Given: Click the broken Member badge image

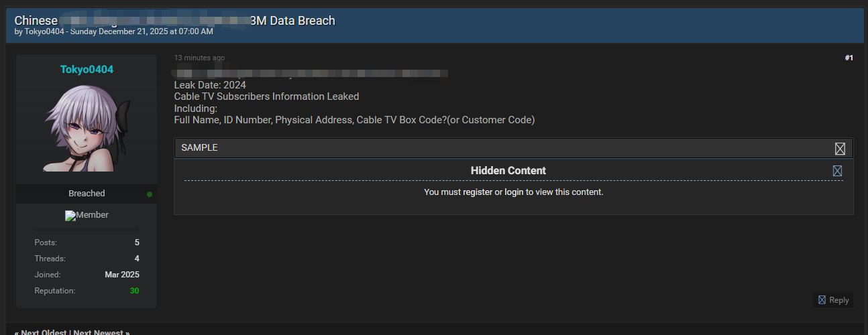Looking at the screenshot, I should (70, 216).
